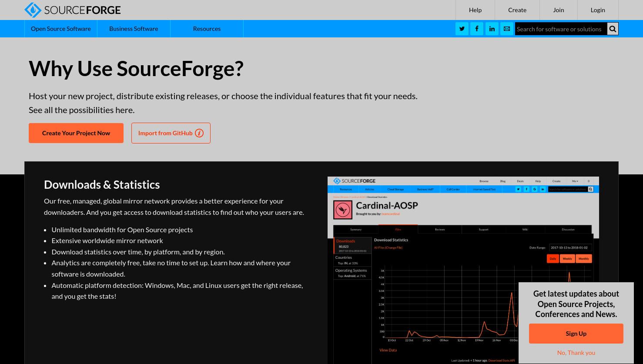643x364 pixels.
Task: Click the Sign Up button in popup
Action: coord(576,334)
